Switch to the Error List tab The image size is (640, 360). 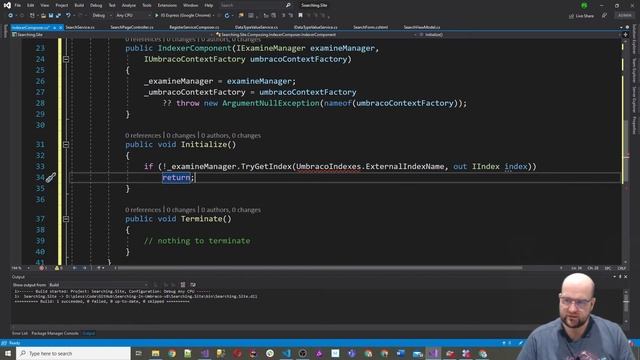click(20, 333)
